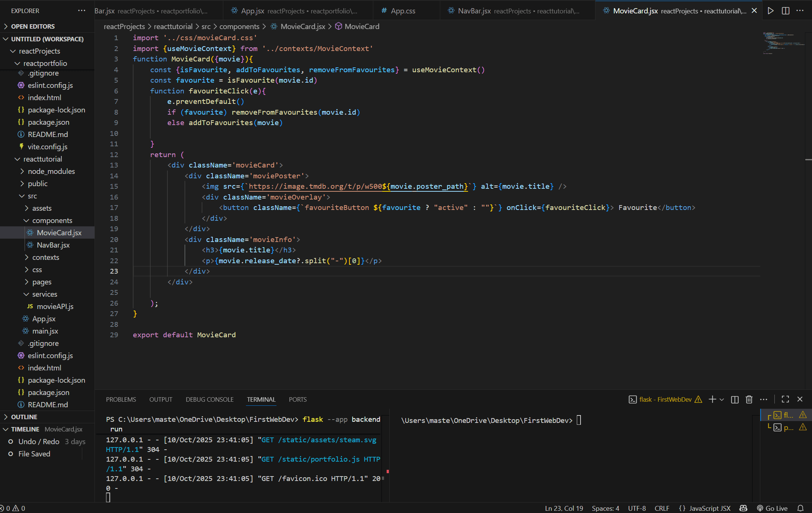The width and height of the screenshot is (812, 513).
Task: Run the file using the play icon
Action: point(771,11)
